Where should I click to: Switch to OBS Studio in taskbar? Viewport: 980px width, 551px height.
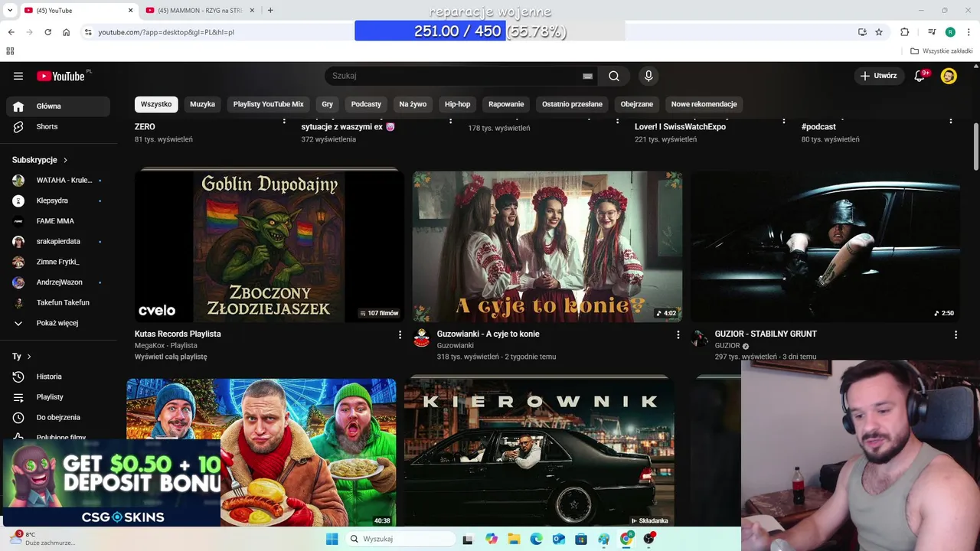649,539
